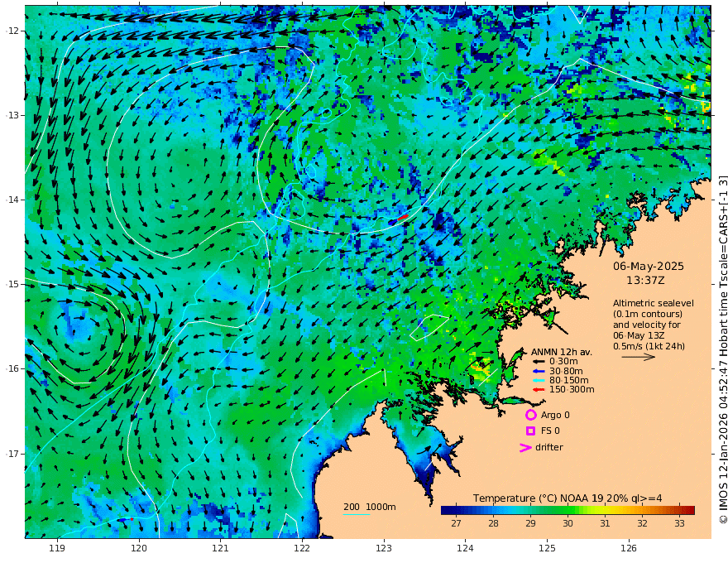Image resolution: width=728 pixels, height=563 pixels.
Task: Click the colorbar tick label '28'
Action: pyautogui.click(x=493, y=523)
